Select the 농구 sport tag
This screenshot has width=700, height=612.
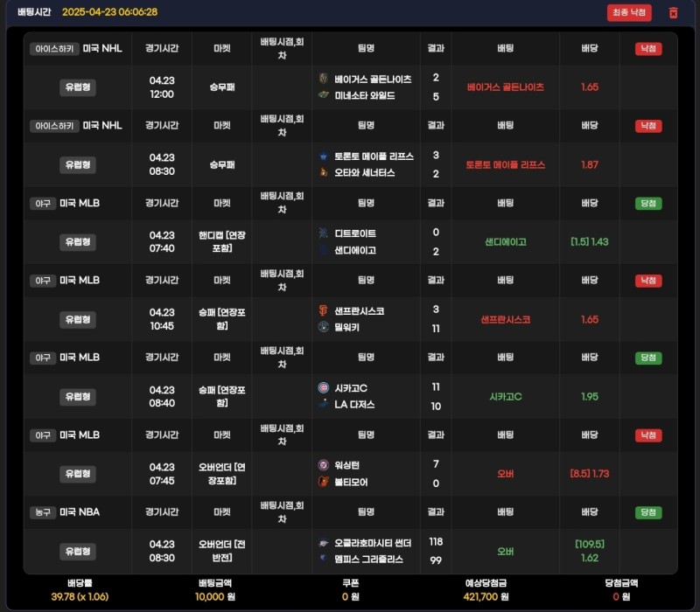tap(41, 512)
